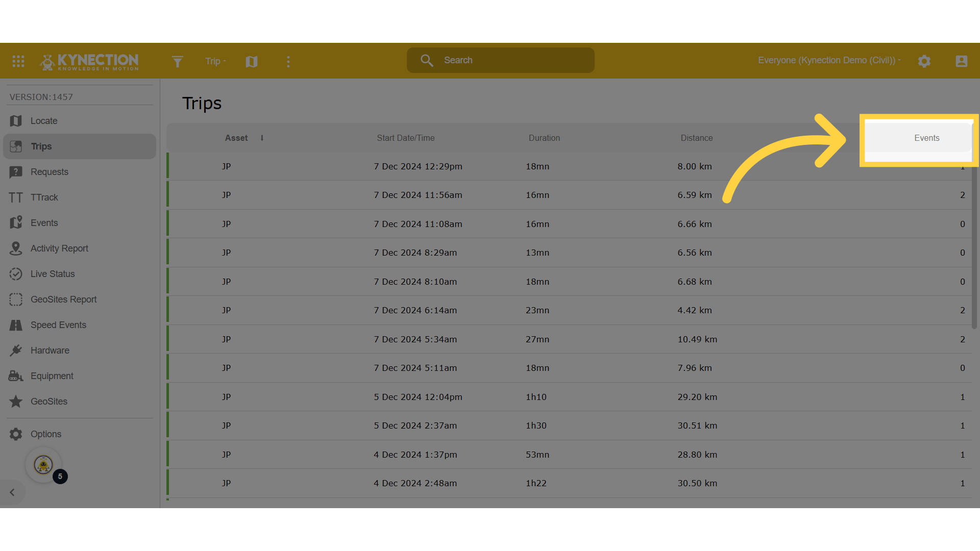Collapse the sidebar with the chevron arrow
The width and height of the screenshot is (980, 551).
(12, 492)
